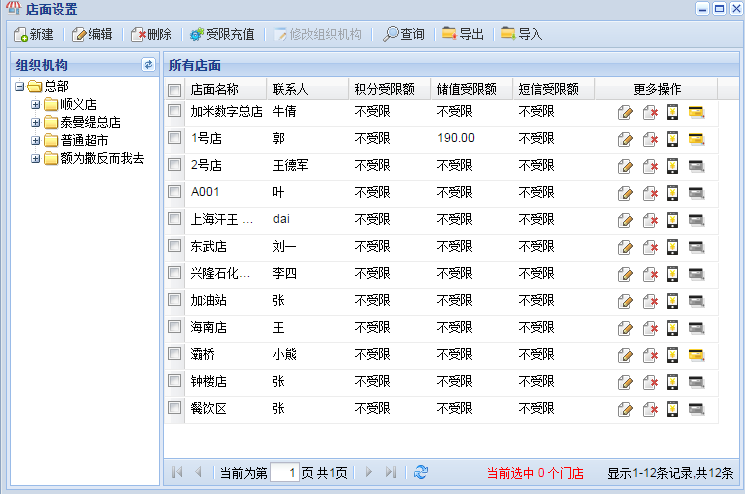Click the phone icon in 东武店 row
Viewport: 745px width, 494px height.
point(672,247)
